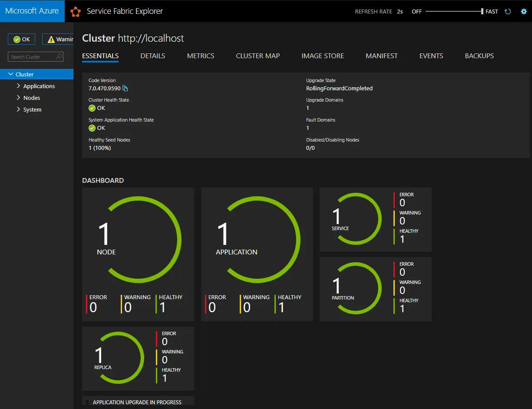The height and width of the screenshot is (409, 532).
Task: Open the Service dashboard tile
Action: pyautogui.click(x=376, y=220)
